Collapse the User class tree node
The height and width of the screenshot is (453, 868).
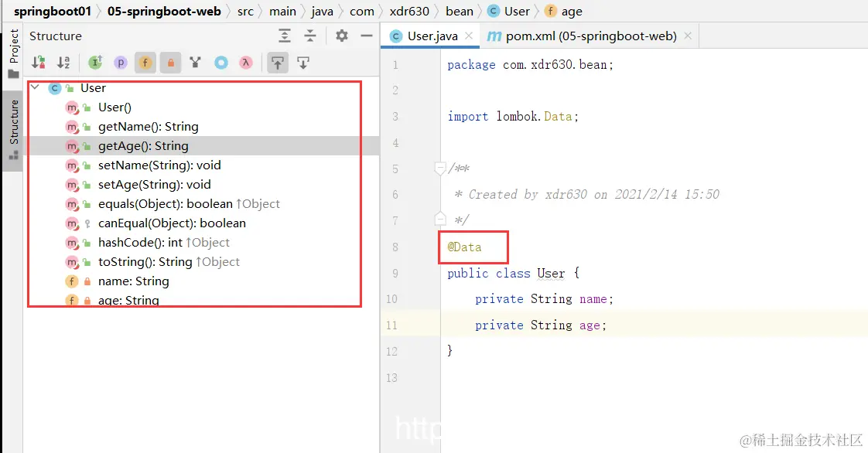35,87
